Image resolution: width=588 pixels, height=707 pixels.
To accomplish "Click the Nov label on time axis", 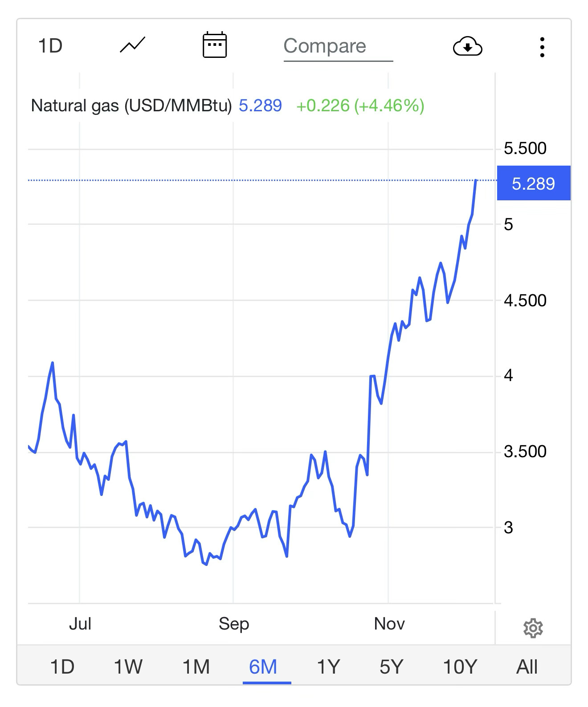I will [389, 624].
